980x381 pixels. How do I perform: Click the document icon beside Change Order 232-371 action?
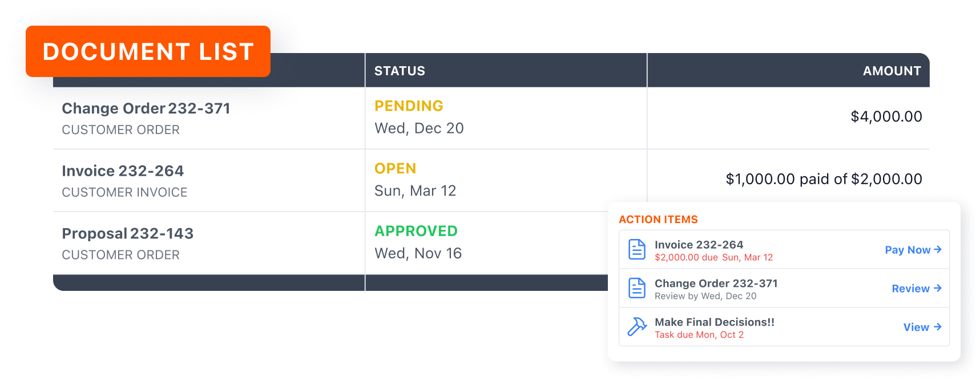tap(636, 289)
